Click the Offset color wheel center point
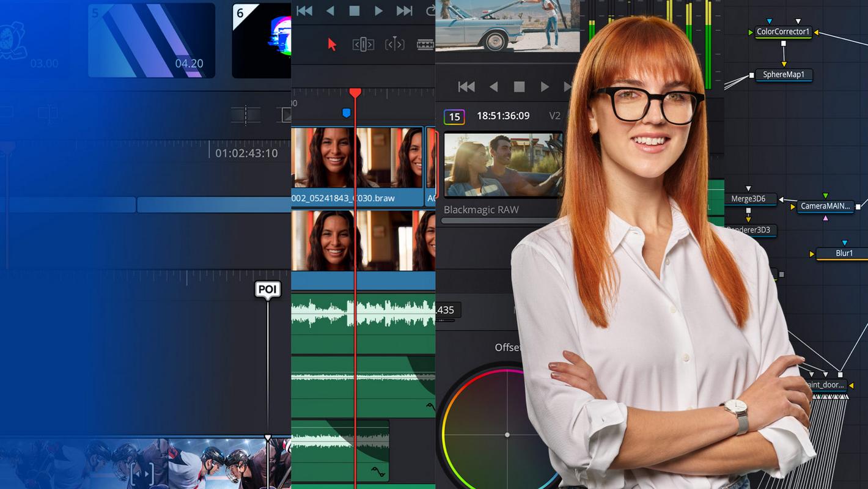Screen dimensions: 868x489 tap(507, 435)
